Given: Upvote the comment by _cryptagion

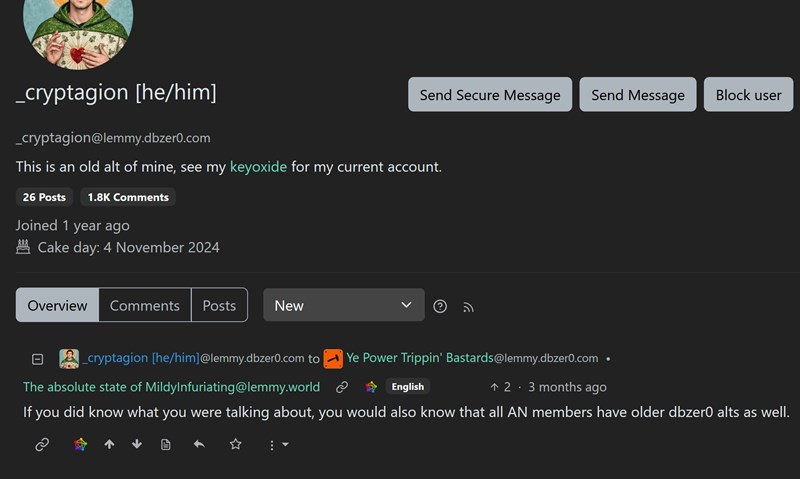Looking at the screenshot, I should [109, 444].
